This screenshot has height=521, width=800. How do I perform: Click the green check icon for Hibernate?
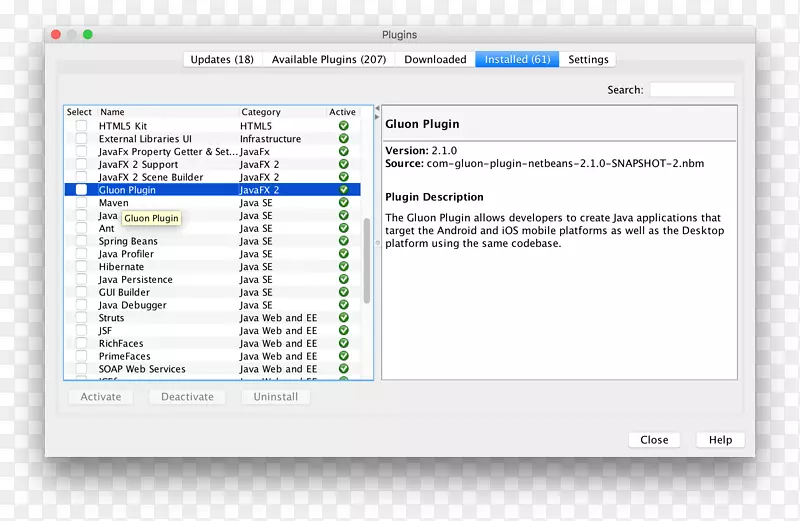point(343,267)
